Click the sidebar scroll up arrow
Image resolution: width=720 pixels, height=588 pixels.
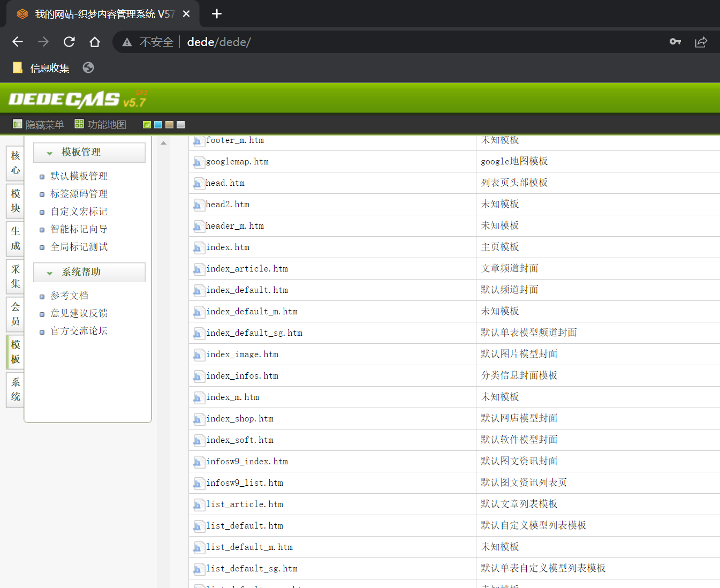[x=163, y=143]
